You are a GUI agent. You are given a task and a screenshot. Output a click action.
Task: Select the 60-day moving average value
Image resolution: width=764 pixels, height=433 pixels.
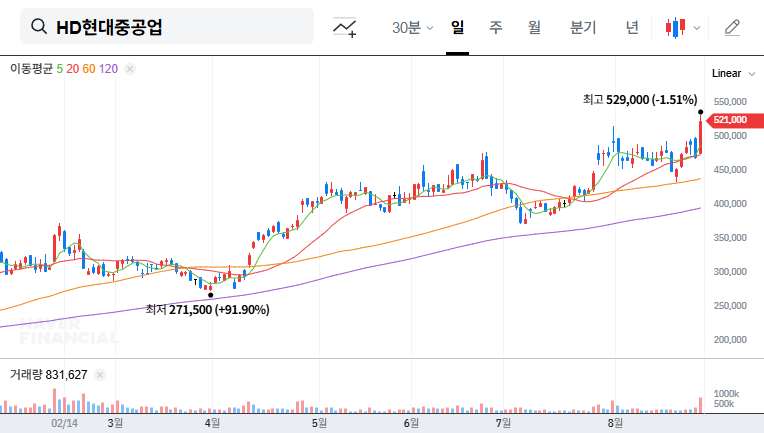pyautogui.click(x=89, y=69)
